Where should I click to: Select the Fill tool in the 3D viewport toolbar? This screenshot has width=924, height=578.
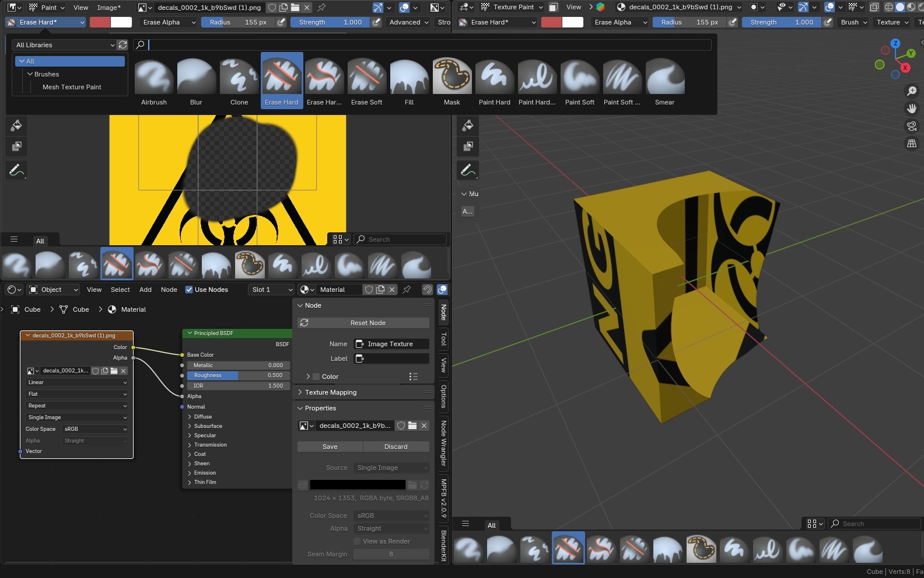tap(468, 125)
